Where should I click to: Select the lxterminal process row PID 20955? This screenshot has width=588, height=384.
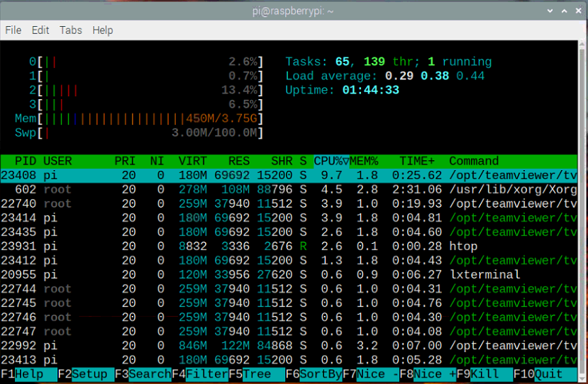(x=289, y=275)
